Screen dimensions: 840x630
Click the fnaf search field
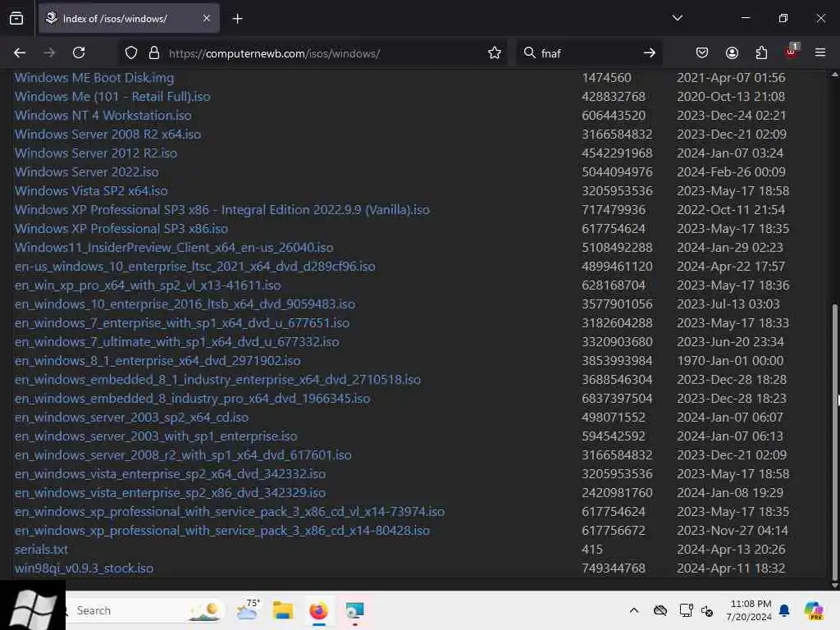pyautogui.click(x=589, y=53)
